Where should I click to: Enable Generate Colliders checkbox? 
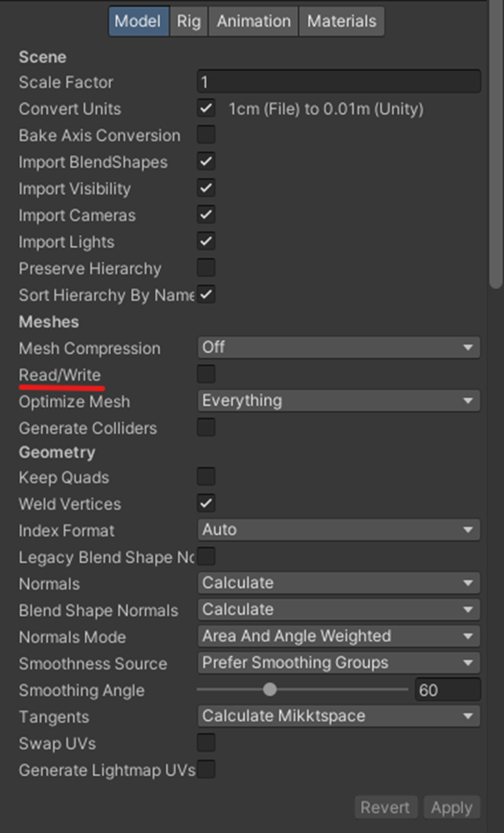tap(206, 427)
